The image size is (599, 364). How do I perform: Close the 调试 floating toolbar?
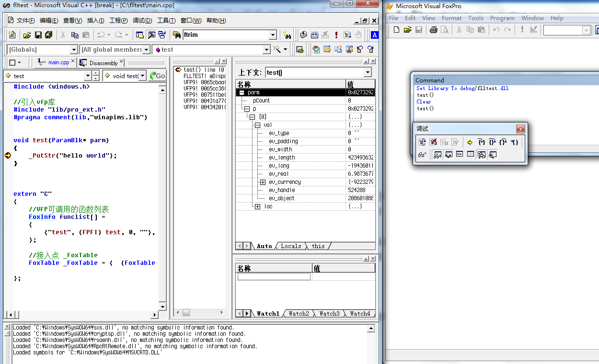tap(520, 129)
